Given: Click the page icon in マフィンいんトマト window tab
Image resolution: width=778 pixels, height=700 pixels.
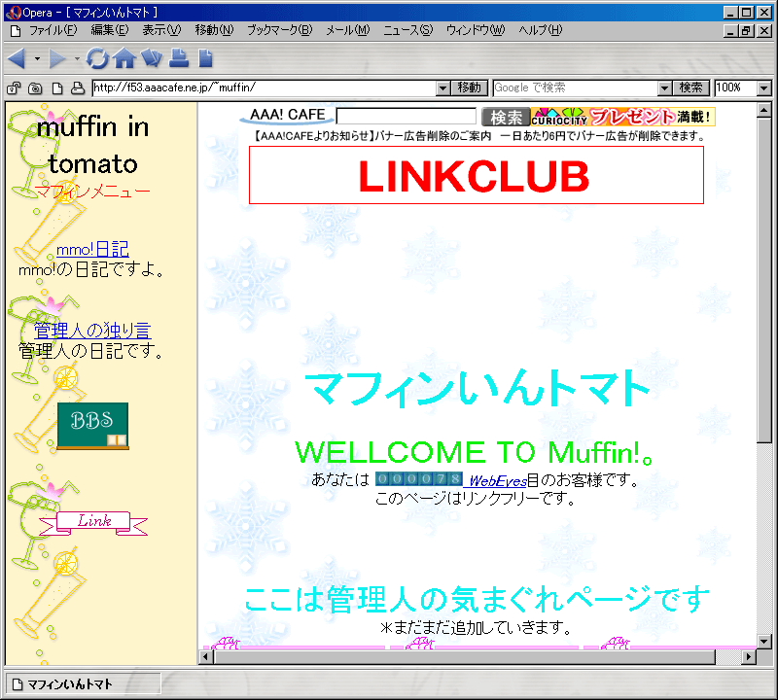Looking at the screenshot, I should (18, 684).
